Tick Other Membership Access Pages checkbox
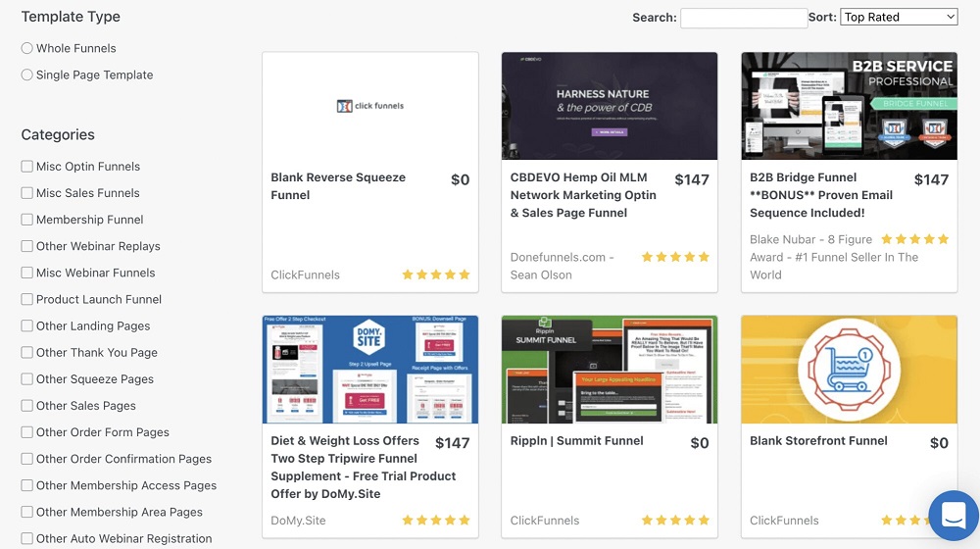The image size is (980, 549). coord(26,485)
